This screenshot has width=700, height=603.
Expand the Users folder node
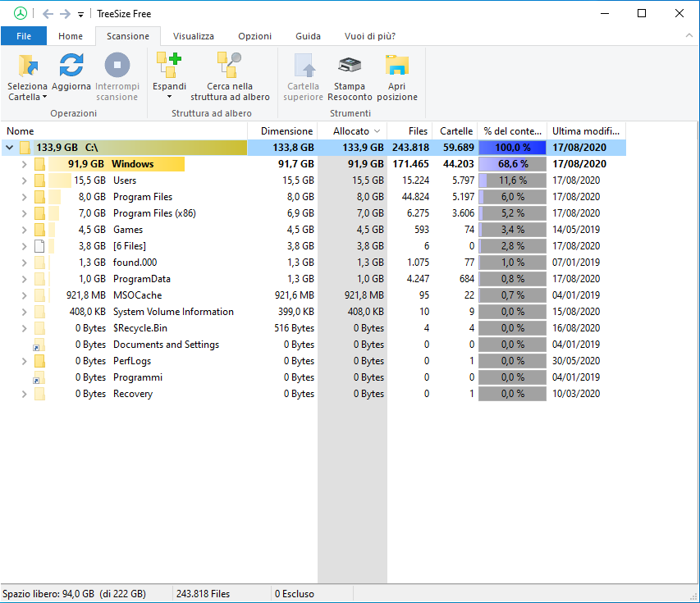24,180
